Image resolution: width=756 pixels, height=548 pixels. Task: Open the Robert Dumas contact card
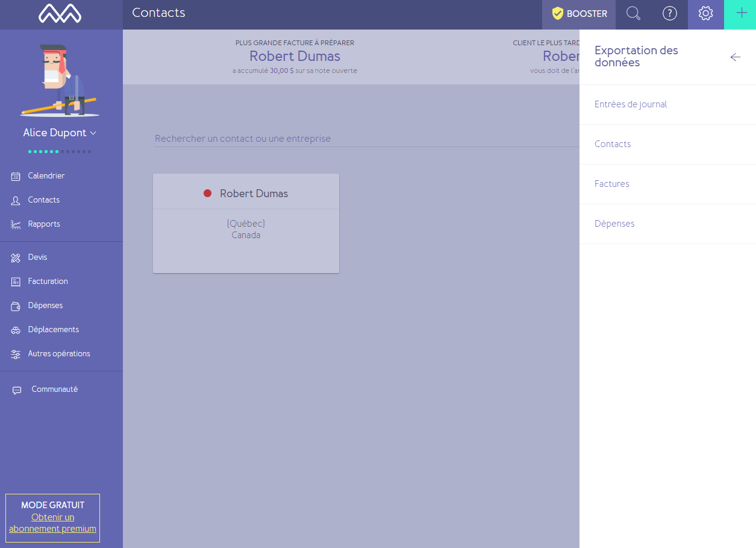pos(246,223)
